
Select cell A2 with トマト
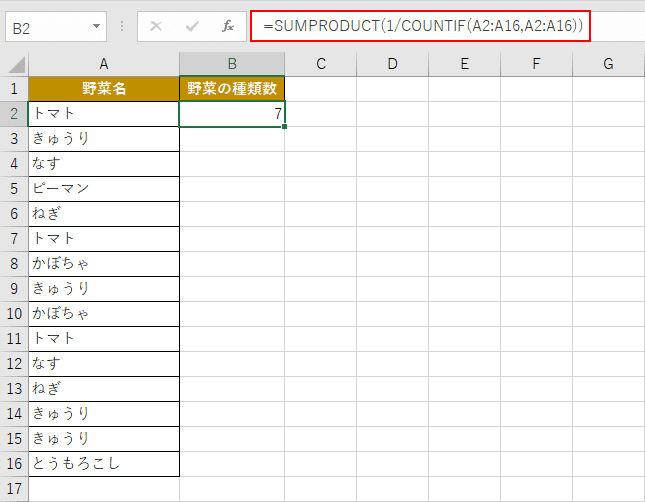[104, 114]
